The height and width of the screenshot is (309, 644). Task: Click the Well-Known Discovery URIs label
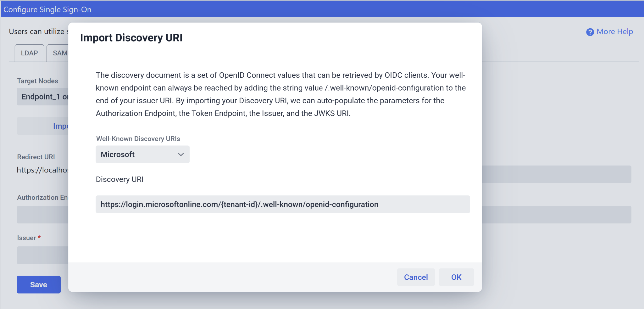pos(138,139)
